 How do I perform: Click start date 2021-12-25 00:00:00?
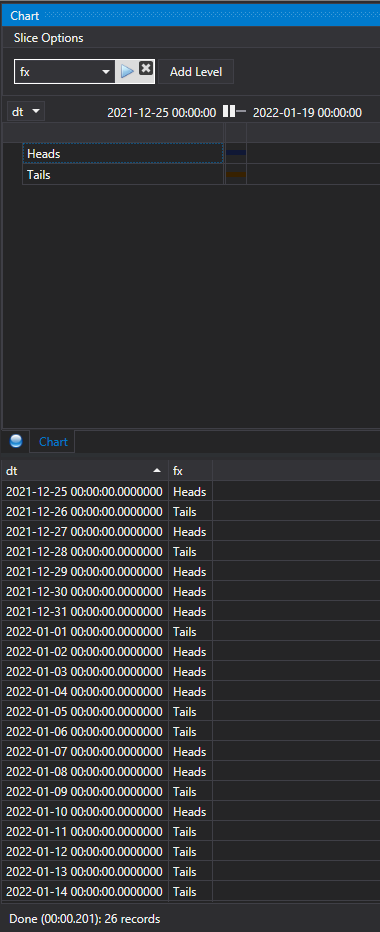162,112
